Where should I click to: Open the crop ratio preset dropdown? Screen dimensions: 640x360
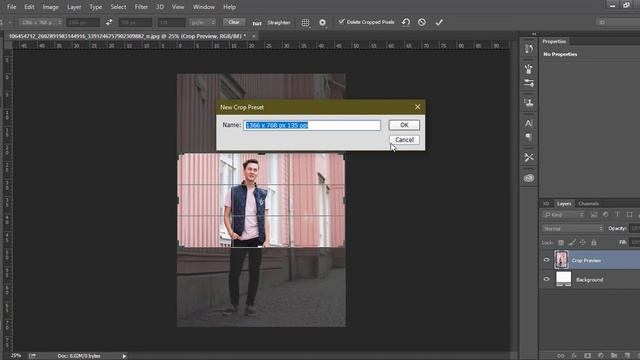[x=40, y=22]
